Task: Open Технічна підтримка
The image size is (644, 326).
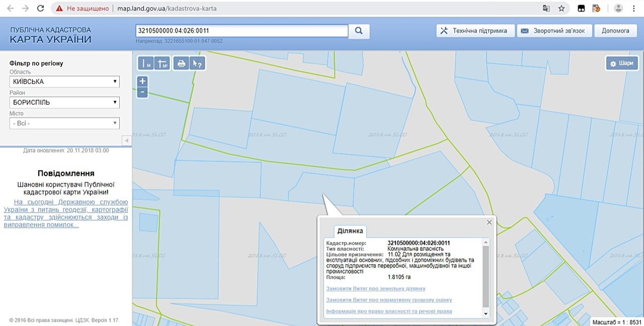Action: click(x=475, y=31)
